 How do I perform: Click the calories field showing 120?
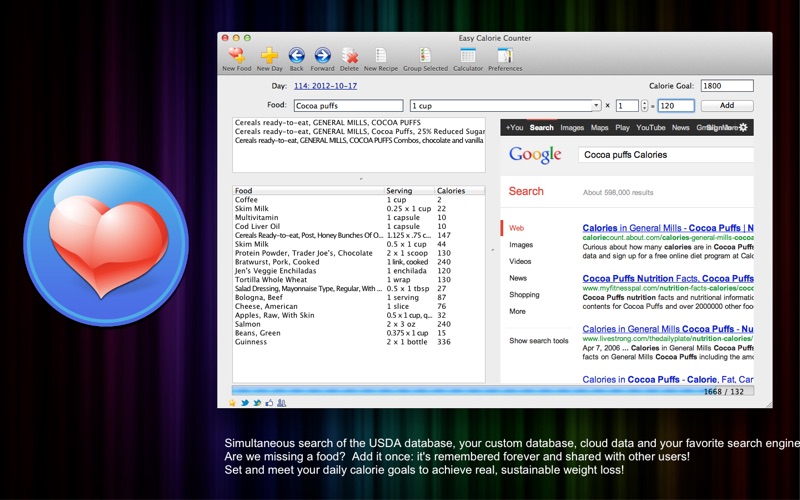click(x=676, y=106)
